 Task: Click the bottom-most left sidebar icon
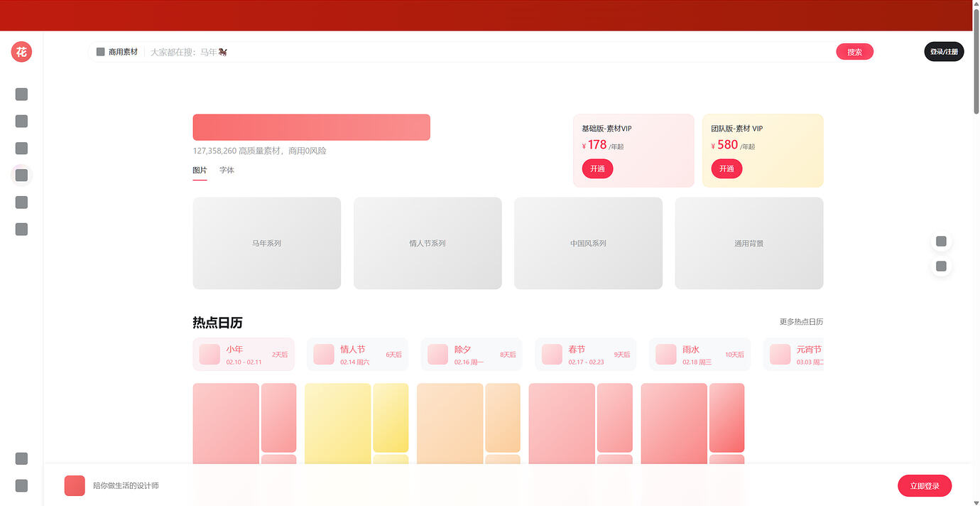[21, 486]
